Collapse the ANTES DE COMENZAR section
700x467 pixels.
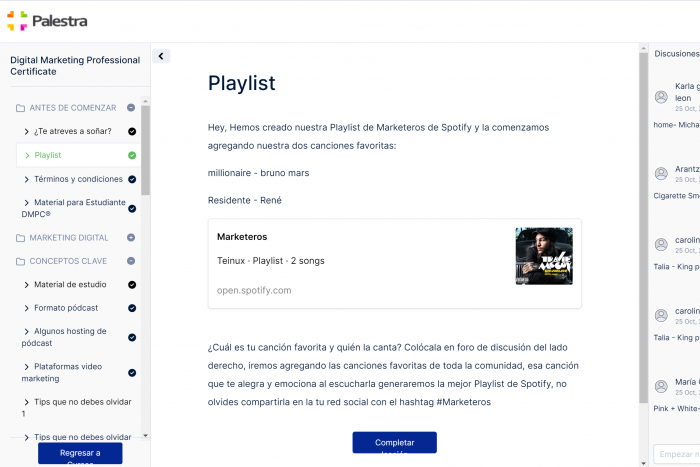tap(131, 108)
